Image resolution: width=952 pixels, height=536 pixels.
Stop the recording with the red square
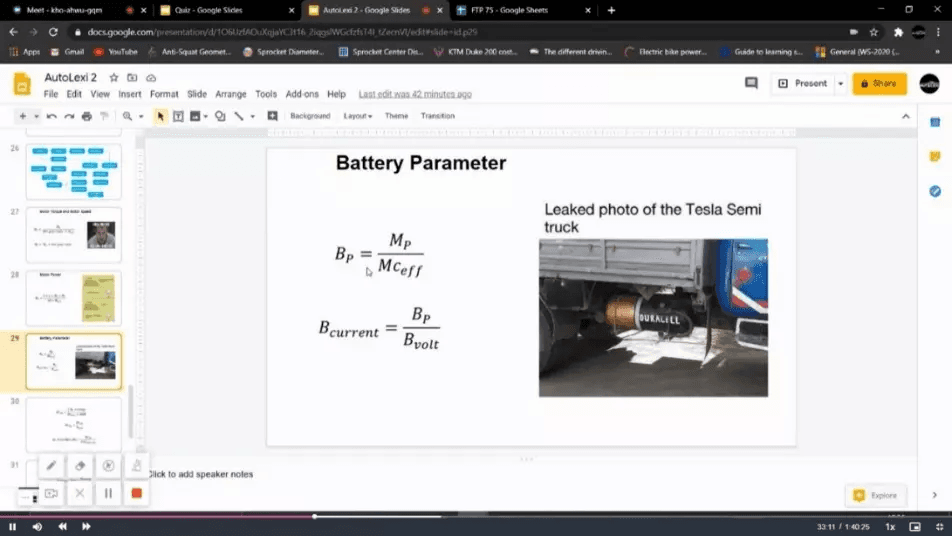click(x=137, y=494)
